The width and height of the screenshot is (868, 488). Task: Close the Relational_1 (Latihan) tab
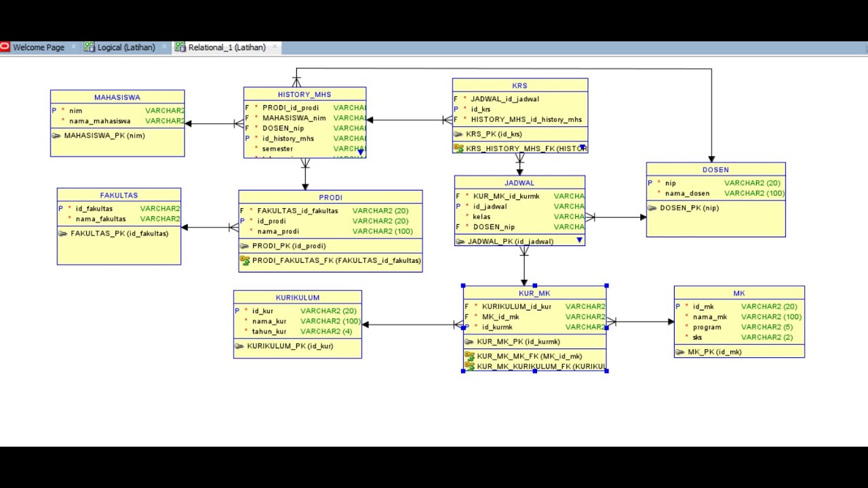tap(275, 47)
